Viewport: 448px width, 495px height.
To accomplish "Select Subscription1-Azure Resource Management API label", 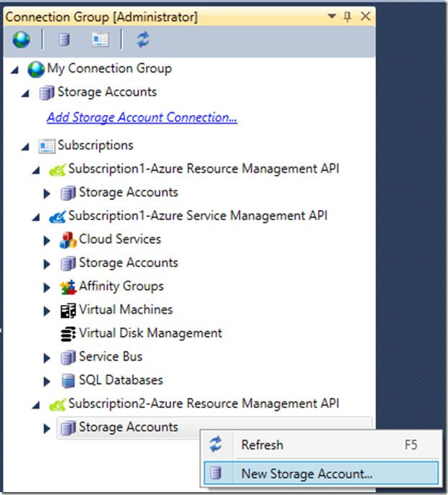I will click(x=204, y=168).
